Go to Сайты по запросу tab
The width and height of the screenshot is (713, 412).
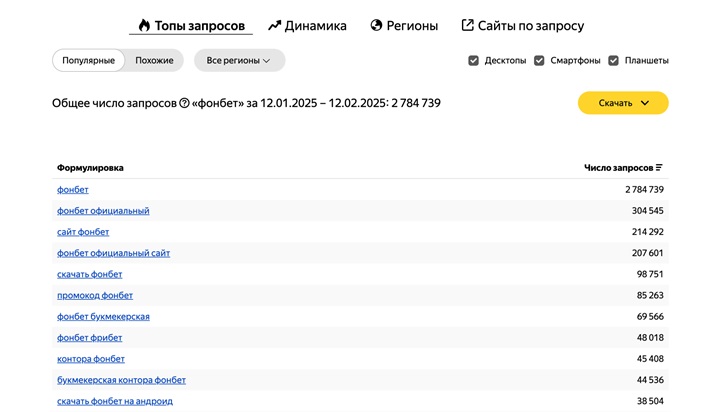(x=522, y=25)
